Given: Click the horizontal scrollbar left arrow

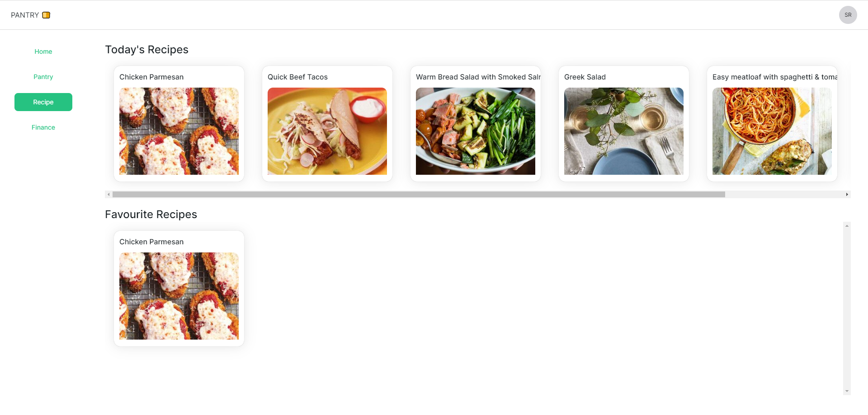Looking at the screenshot, I should click(108, 195).
